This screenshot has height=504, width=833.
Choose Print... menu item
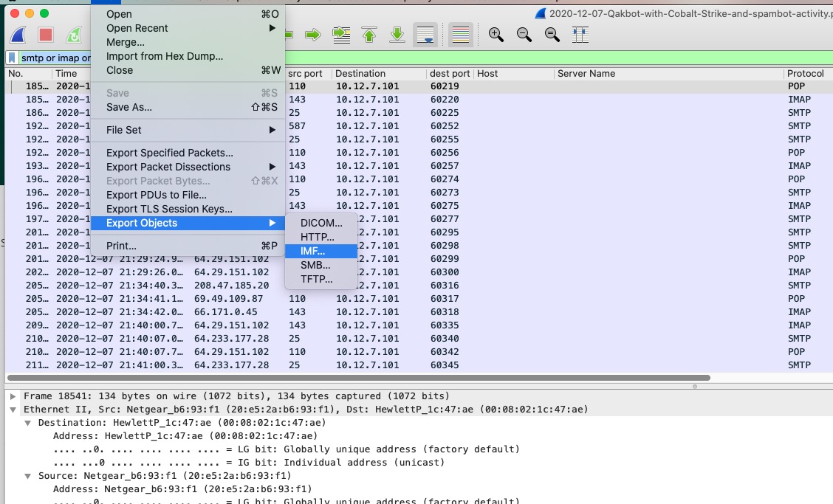188,246
